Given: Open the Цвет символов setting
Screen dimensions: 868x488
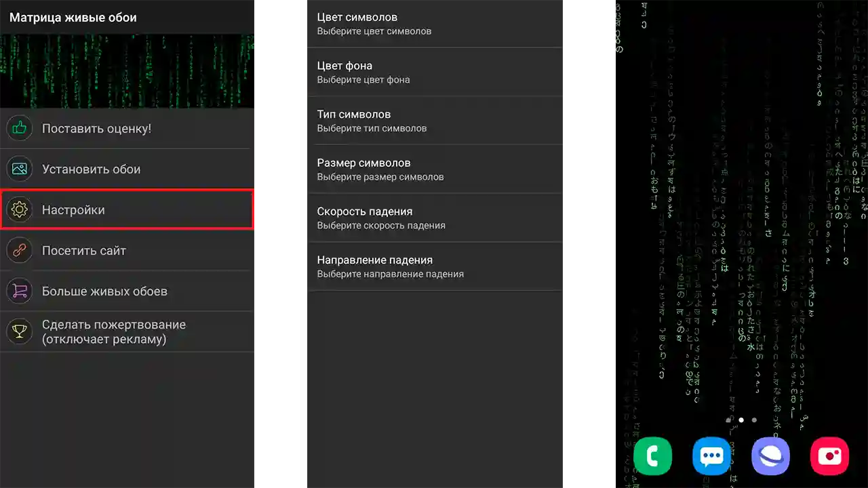Looking at the screenshot, I should [434, 24].
